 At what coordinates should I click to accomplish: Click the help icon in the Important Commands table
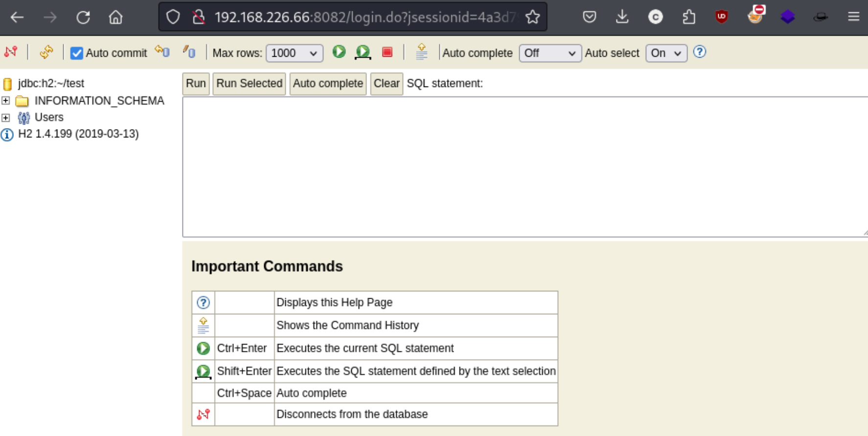(x=203, y=303)
